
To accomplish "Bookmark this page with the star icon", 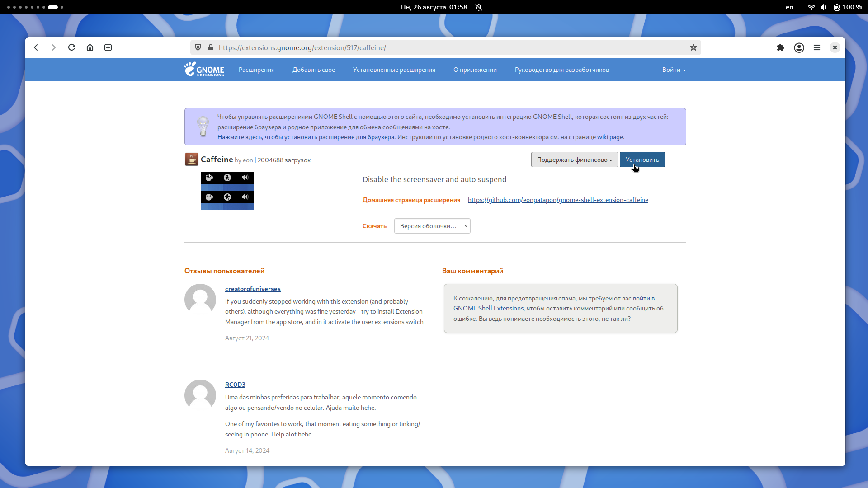I will point(693,47).
